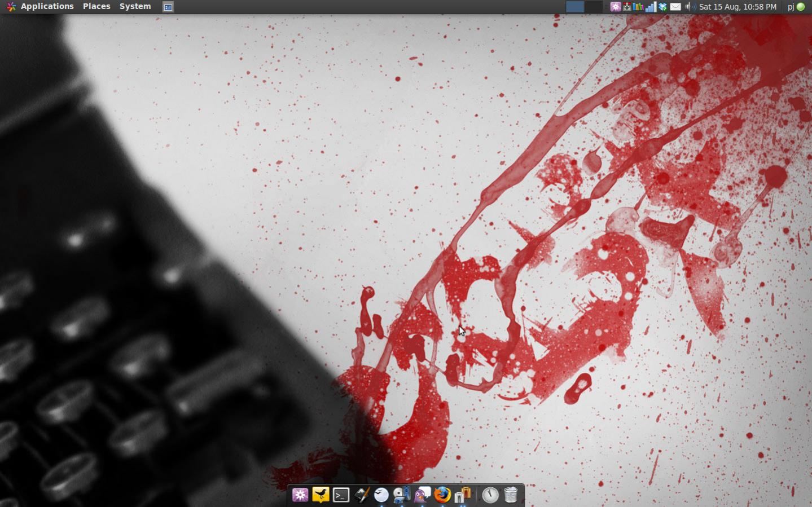Click the purple gear icon in dock

coord(300,495)
